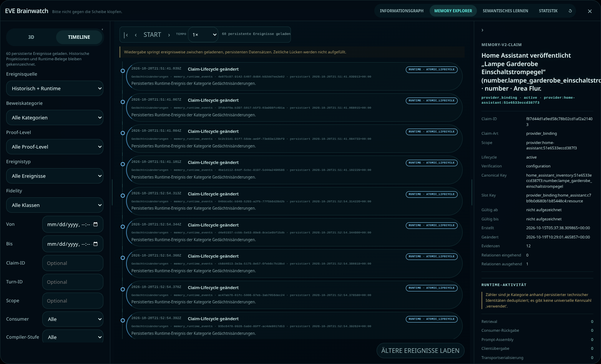Image resolution: width=601 pixels, height=364 pixels.
Task: Jump to first event with skip-to-start icon
Action: (x=126, y=35)
